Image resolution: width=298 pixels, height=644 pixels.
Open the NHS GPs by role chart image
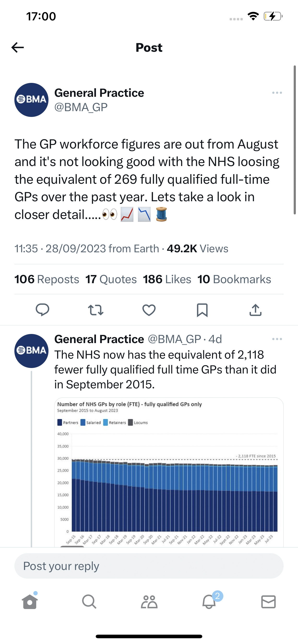[x=169, y=472]
